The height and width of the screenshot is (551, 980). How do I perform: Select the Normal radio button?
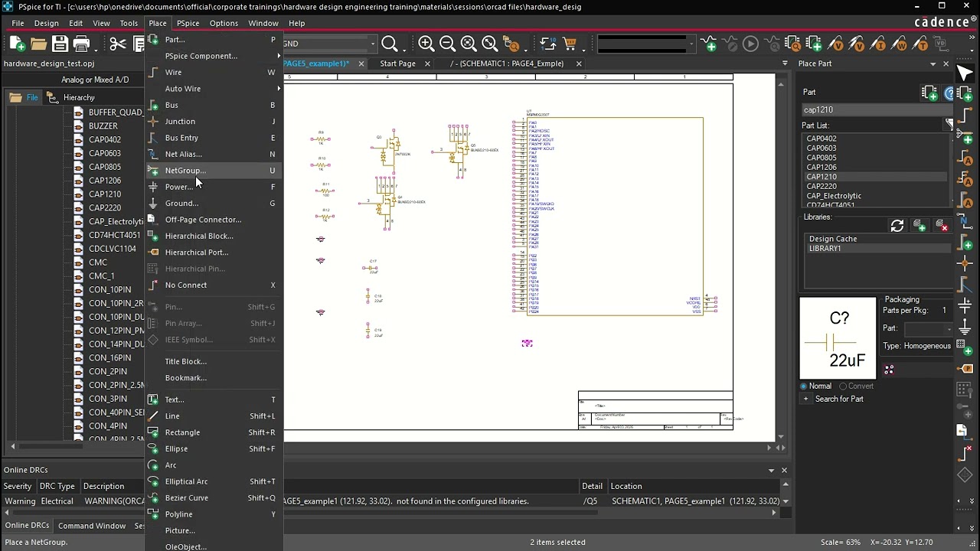804,386
